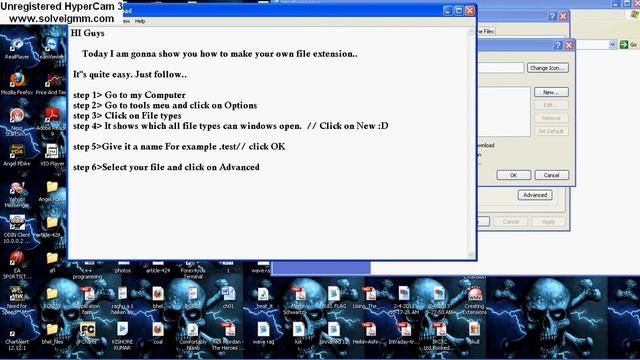Click the step 3 File types text line
Screen dimensions: 640x360
[127, 116]
